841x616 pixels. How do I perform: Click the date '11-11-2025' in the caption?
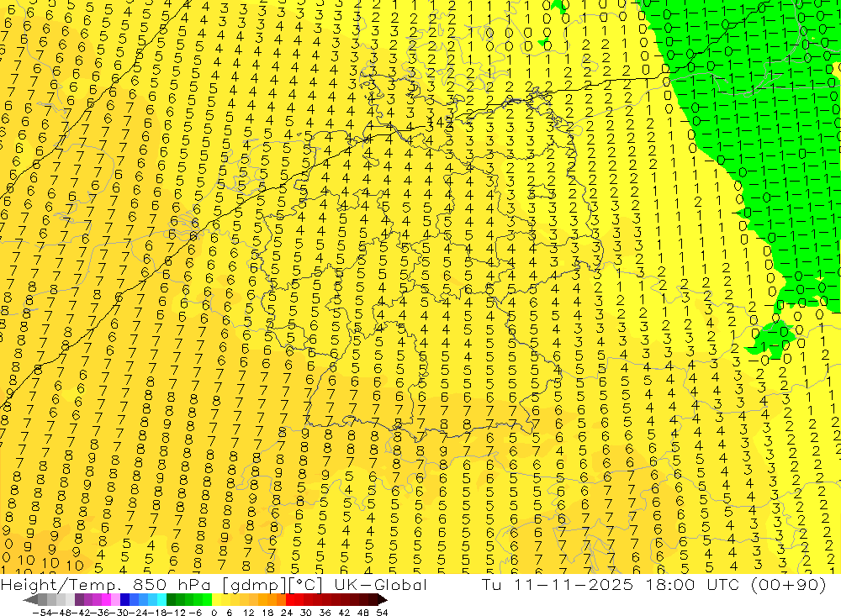click(574, 585)
